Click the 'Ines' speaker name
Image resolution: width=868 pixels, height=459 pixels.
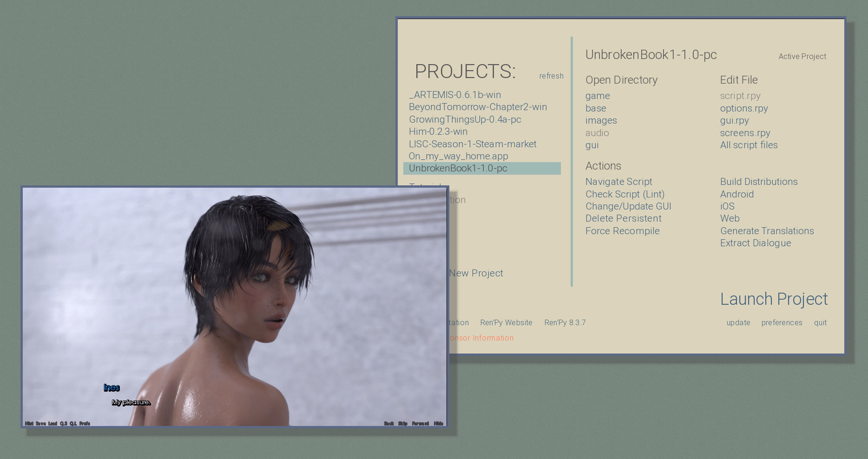(x=112, y=387)
